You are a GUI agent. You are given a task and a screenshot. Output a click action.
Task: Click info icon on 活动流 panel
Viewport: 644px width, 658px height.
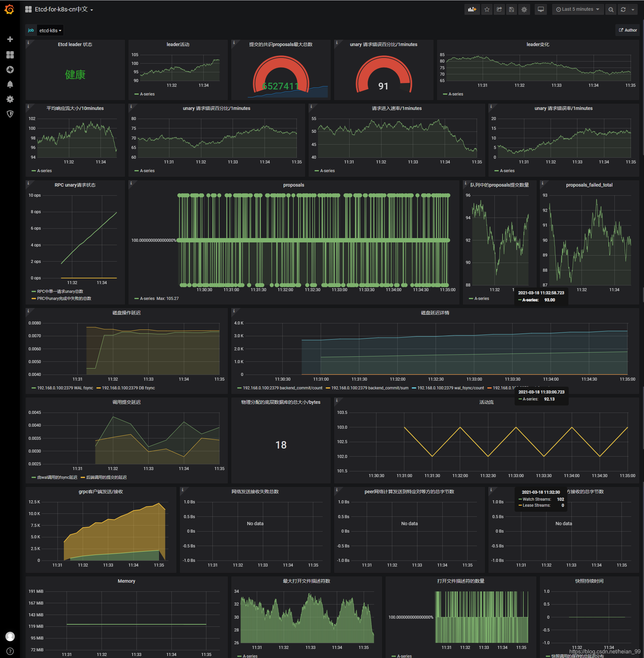(336, 400)
